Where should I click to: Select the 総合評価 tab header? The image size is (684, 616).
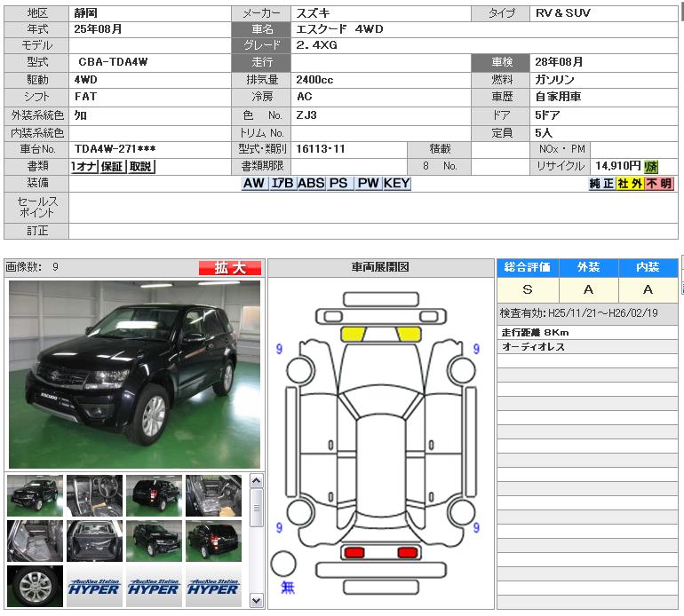527,267
